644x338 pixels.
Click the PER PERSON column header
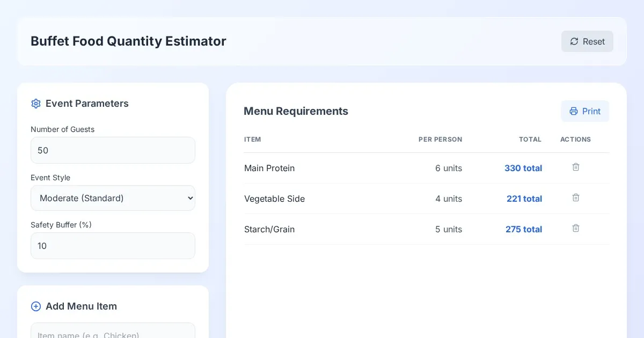coord(440,139)
